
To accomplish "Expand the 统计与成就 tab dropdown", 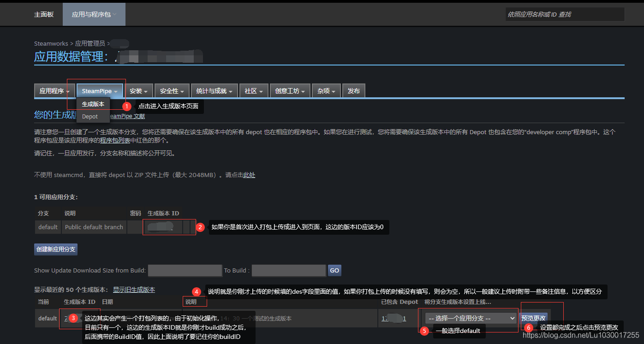I will (214, 91).
